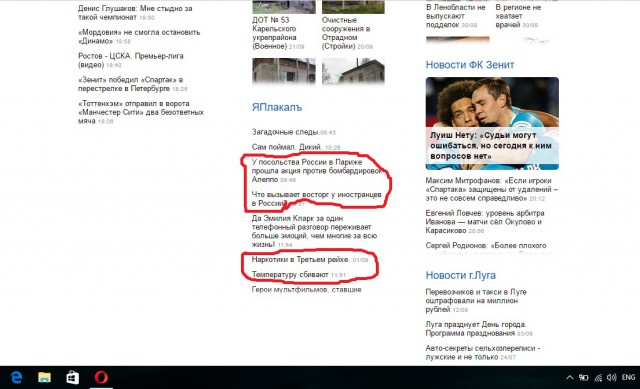Open Герои мультфильмов, ставшие post
640x389 pixels.
307,289
